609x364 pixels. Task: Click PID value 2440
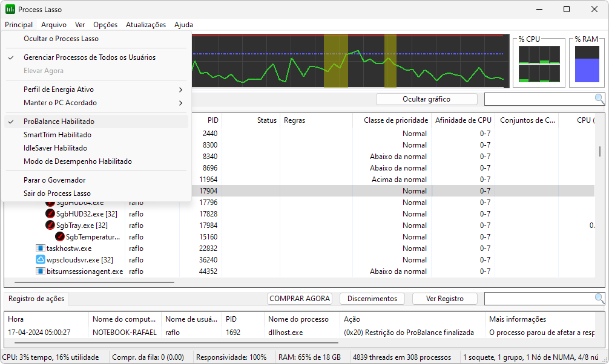[x=209, y=134]
